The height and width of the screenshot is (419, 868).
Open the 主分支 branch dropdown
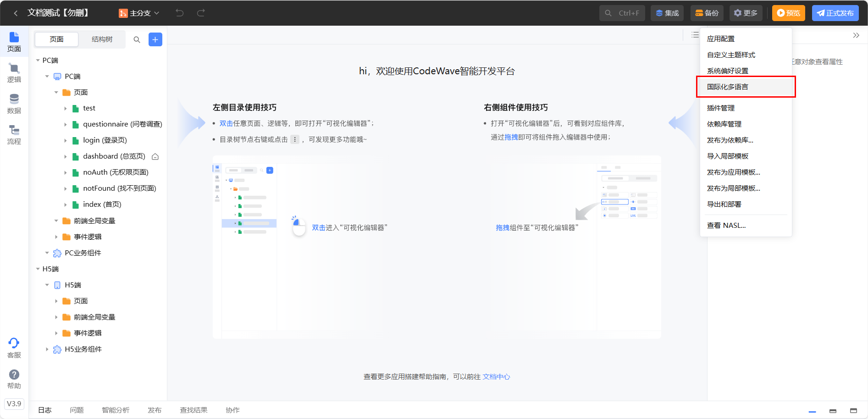click(x=139, y=13)
